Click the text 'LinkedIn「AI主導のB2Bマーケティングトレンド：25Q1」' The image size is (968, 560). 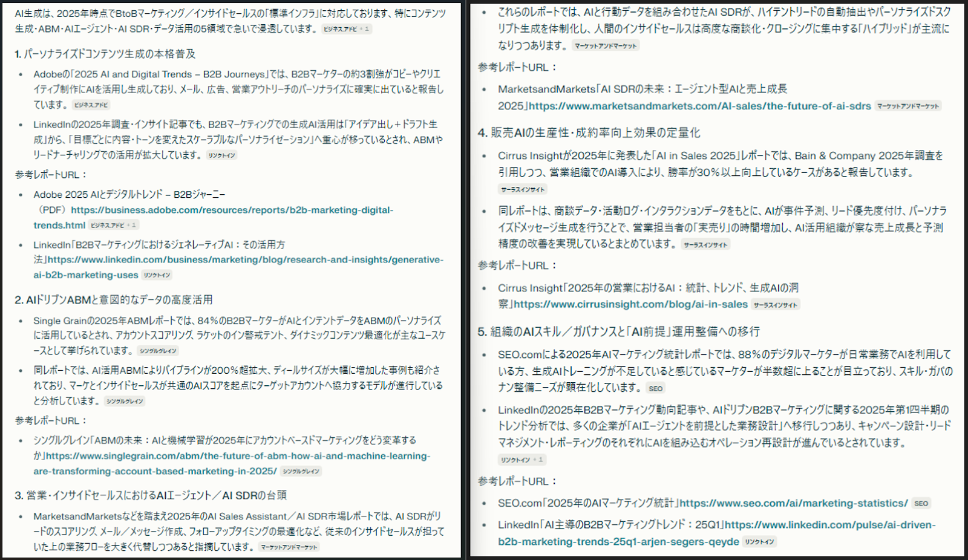(x=611, y=525)
